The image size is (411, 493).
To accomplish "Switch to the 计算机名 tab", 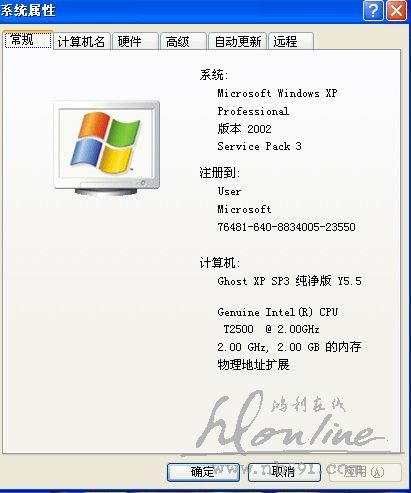I will [81, 42].
